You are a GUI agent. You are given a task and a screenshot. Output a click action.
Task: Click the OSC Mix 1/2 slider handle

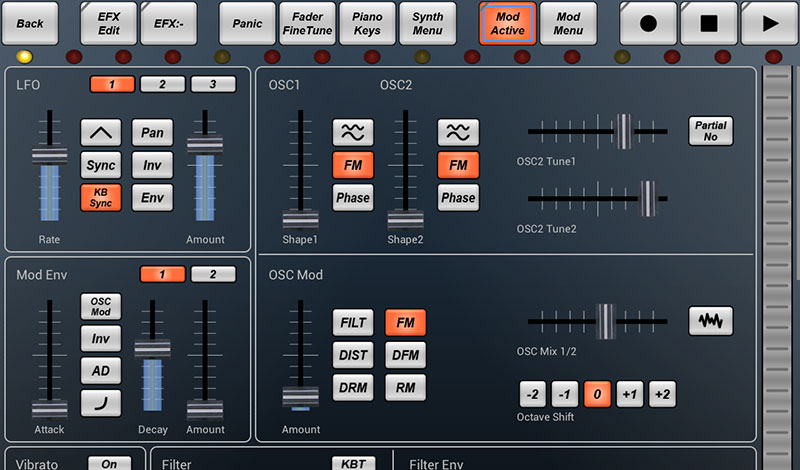[x=606, y=321]
